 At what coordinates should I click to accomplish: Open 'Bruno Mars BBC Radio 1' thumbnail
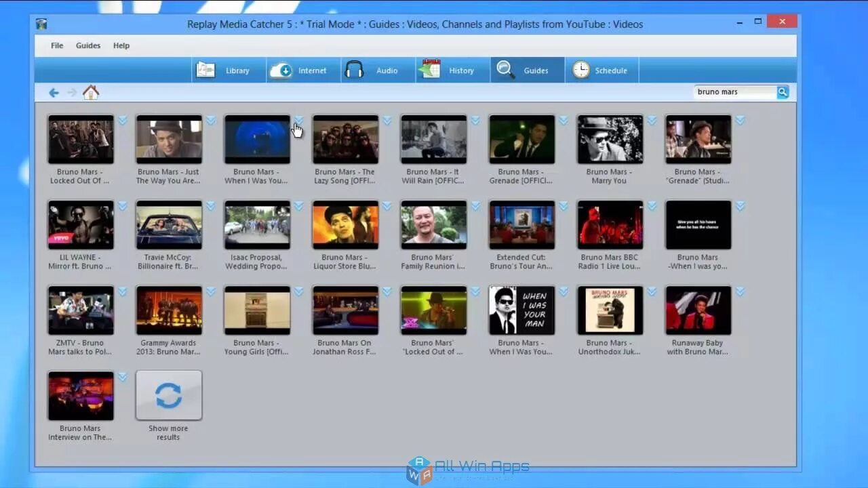pyautogui.click(x=610, y=224)
